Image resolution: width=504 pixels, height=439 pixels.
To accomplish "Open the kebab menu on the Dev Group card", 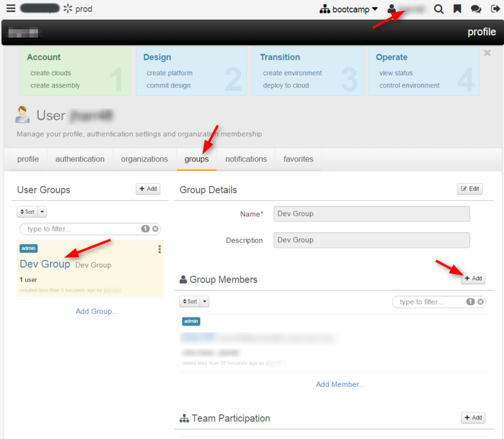I will (x=159, y=249).
